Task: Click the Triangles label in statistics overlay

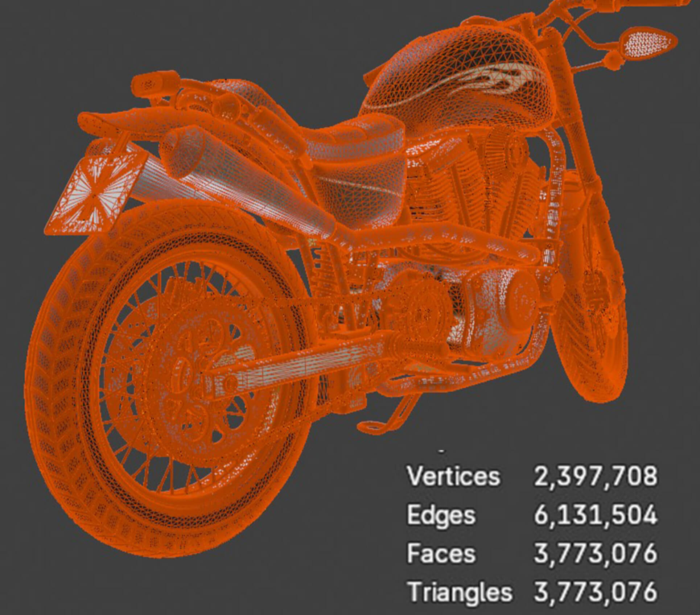Action: tap(460, 593)
